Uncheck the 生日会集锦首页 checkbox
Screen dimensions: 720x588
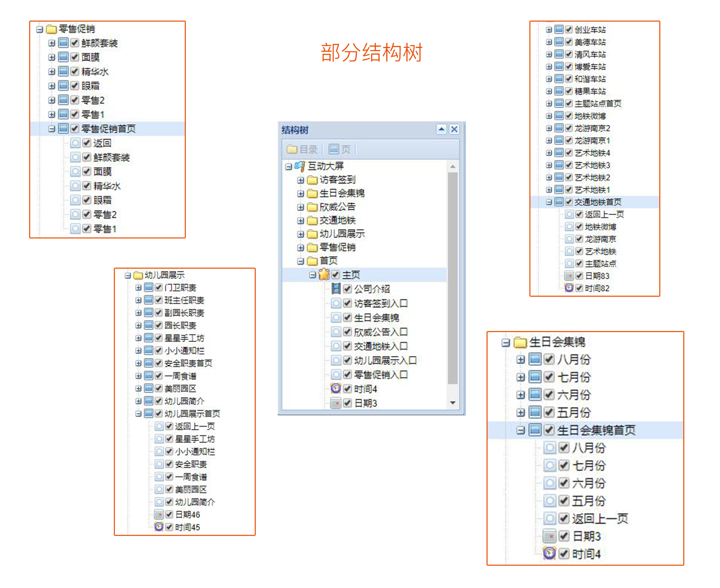tap(549, 430)
